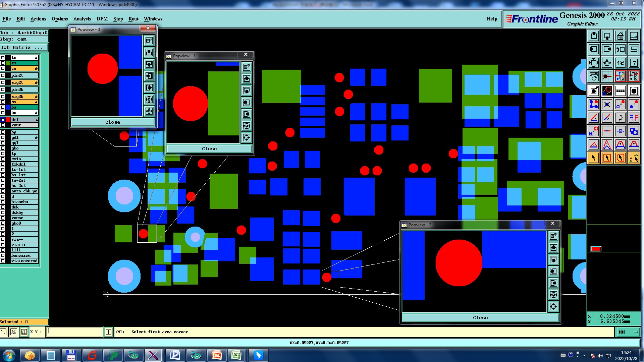The image size is (644, 362).
Task: Open the DFM menu
Action: (x=102, y=19)
